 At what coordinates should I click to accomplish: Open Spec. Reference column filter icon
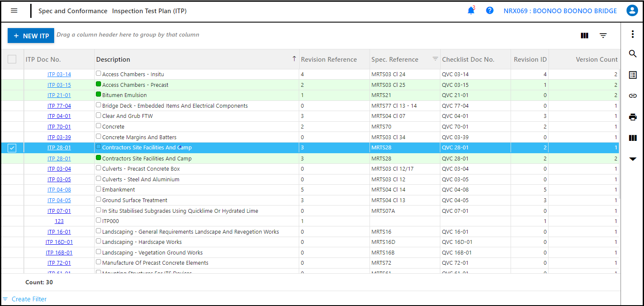click(x=435, y=59)
